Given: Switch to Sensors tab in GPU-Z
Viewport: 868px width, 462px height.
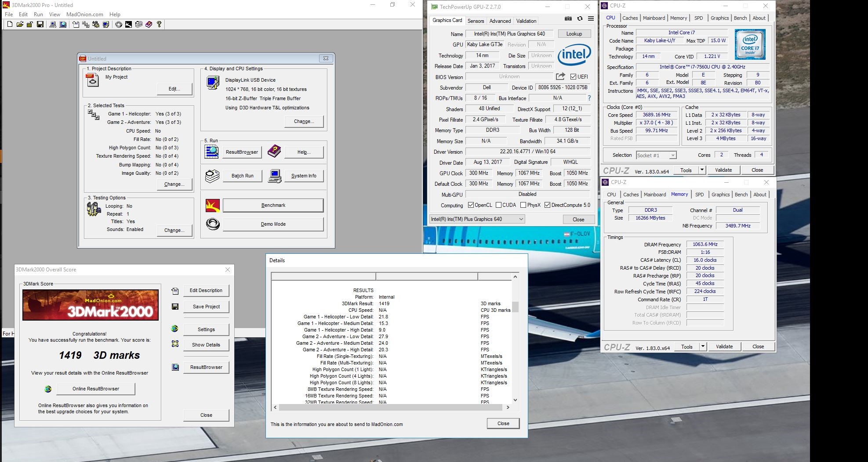Looking at the screenshot, I should 476,21.
